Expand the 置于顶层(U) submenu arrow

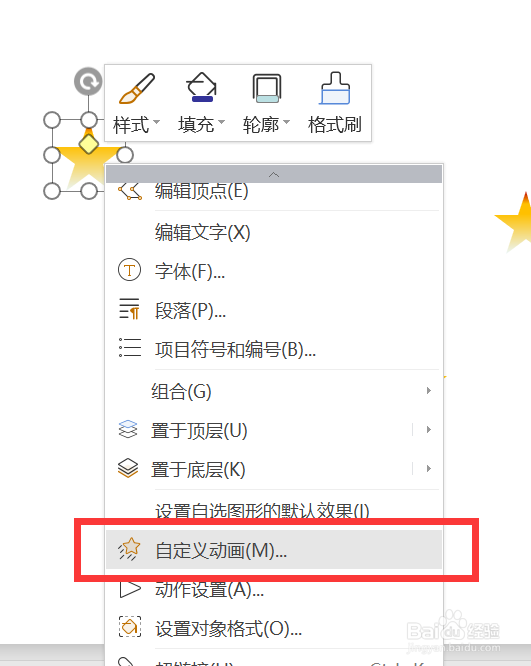pyautogui.click(x=429, y=430)
